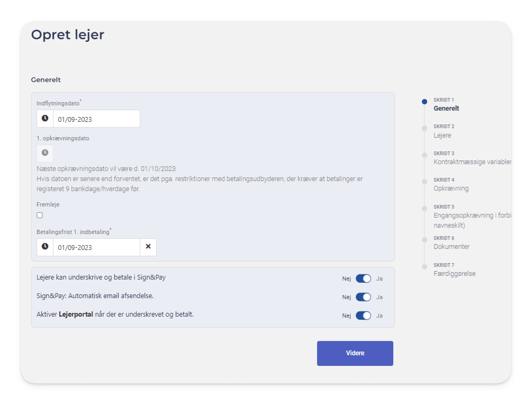This screenshot has width=532, height=404.
Task: Toggle the Sign&Pay underskrive og betale switch
Action: [x=363, y=279]
